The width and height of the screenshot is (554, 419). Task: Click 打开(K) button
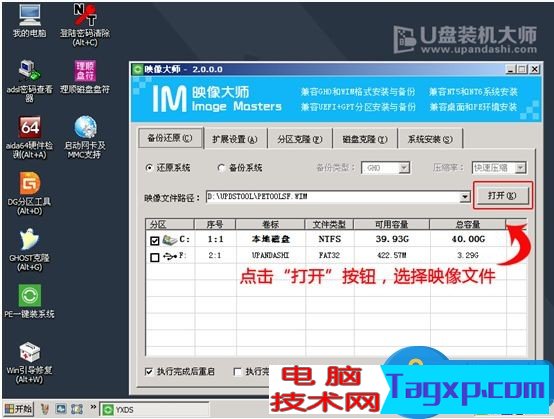point(502,195)
